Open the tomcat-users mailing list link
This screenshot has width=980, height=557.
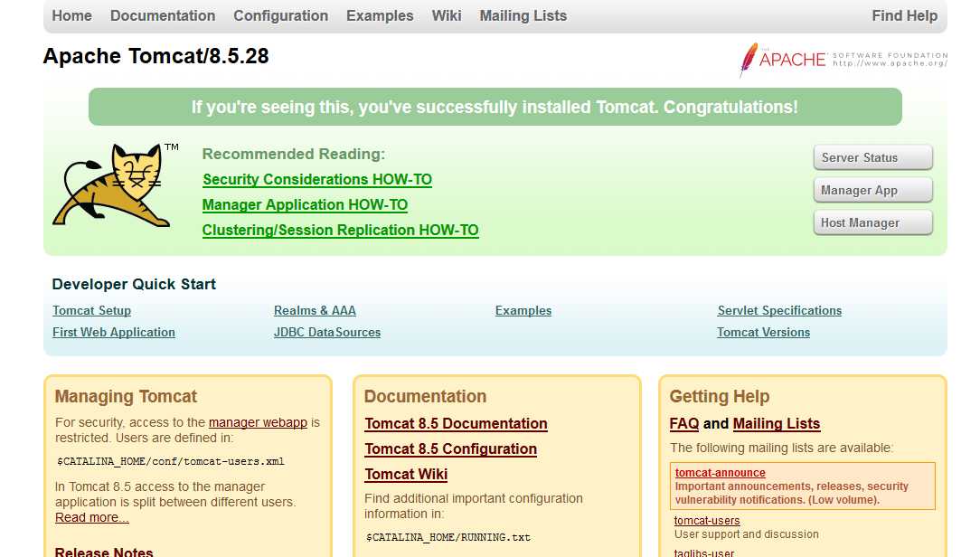(707, 521)
